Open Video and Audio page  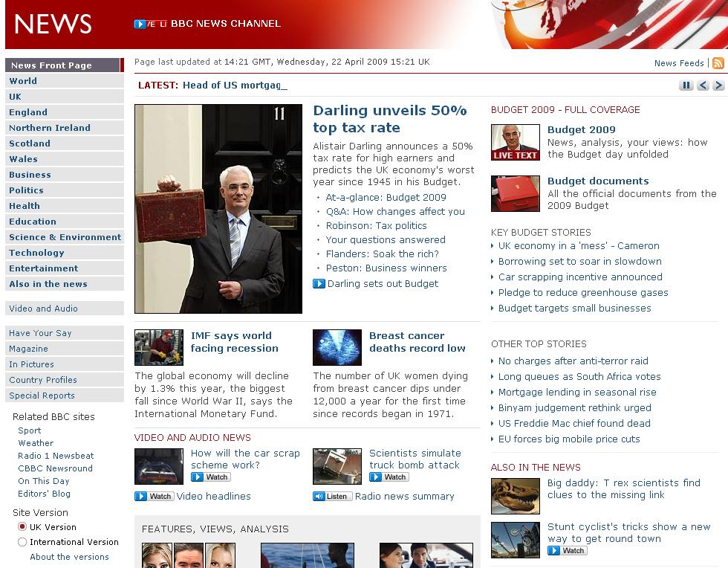[65, 309]
